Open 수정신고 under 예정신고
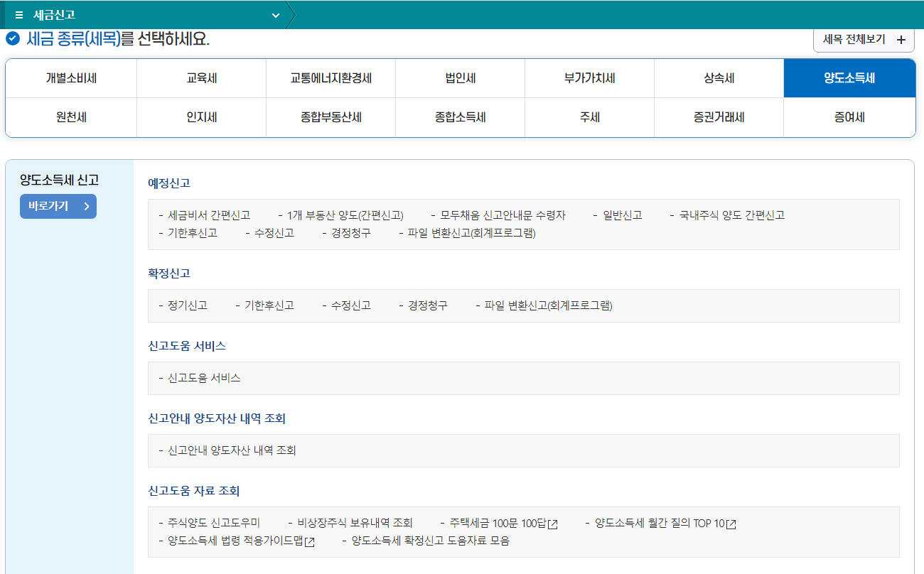924x574 pixels. click(x=274, y=233)
